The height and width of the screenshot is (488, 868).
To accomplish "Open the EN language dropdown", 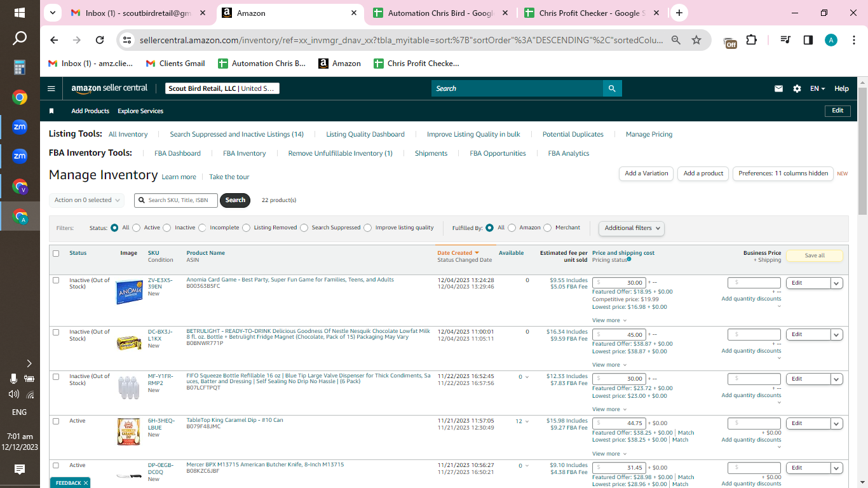I will click(x=817, y=89).
